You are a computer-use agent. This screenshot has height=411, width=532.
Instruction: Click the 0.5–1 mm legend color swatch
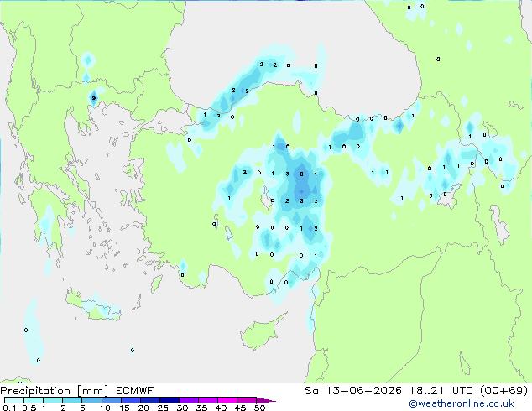(34, 400)
